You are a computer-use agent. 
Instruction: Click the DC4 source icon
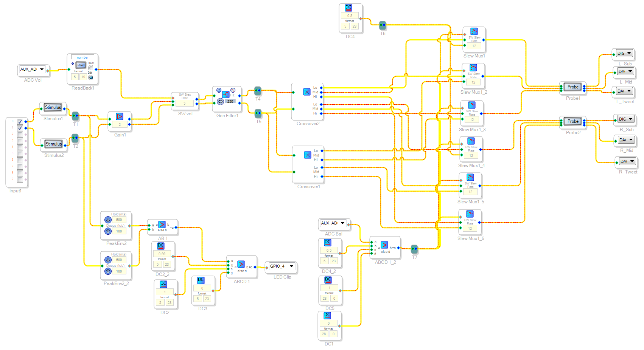tap(348, 8)
